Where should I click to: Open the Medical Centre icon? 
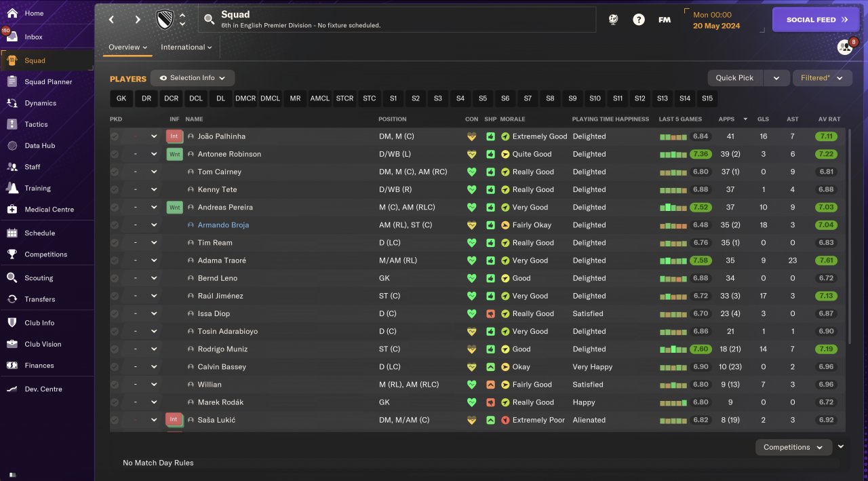tap(12, 210)
